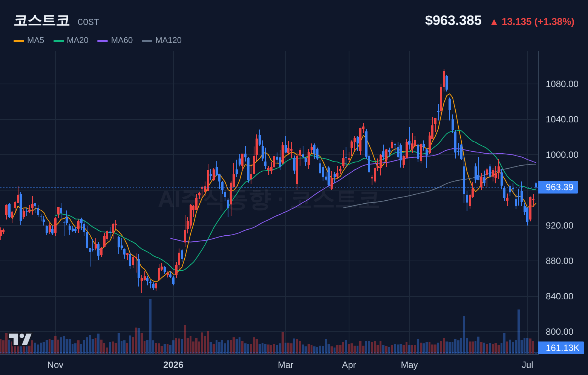Click the 880.00 price axis label

(559, 261)
